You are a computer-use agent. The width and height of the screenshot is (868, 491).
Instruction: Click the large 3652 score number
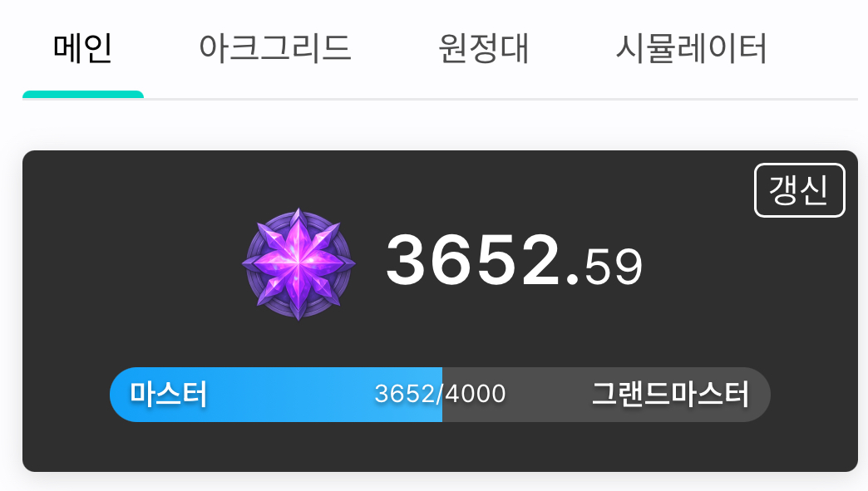tap(473, 260)
